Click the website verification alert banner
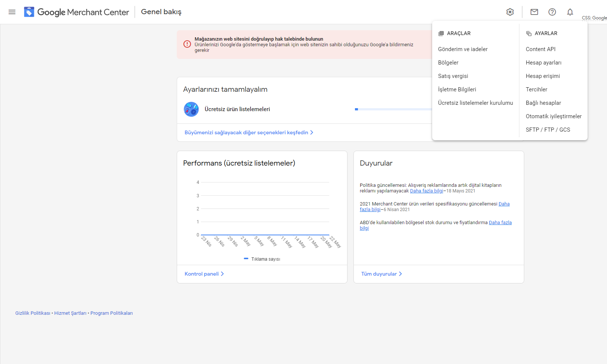This screenshot has width=607, height=364. (305, 44)
